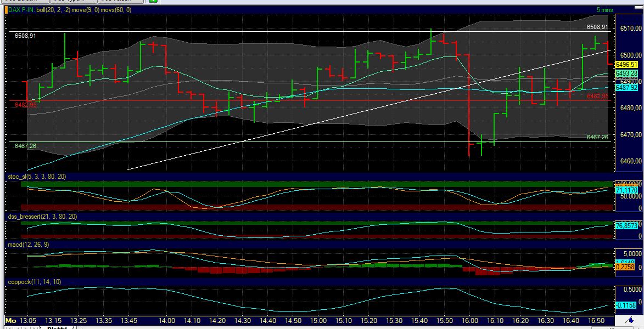The width and height of the screenshot is (644, 329).
Task: Click the 6500,00 price axis value
Action: [x=631, y=55]
